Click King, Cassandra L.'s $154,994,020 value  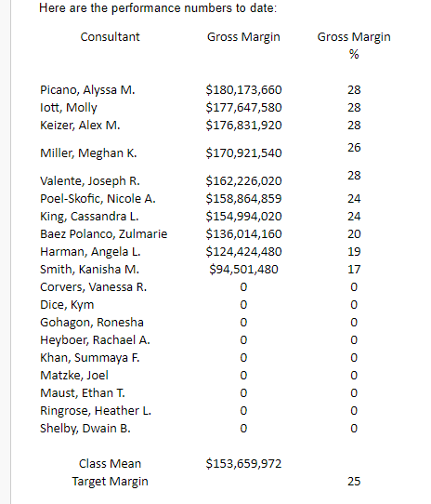pos(243,217)
